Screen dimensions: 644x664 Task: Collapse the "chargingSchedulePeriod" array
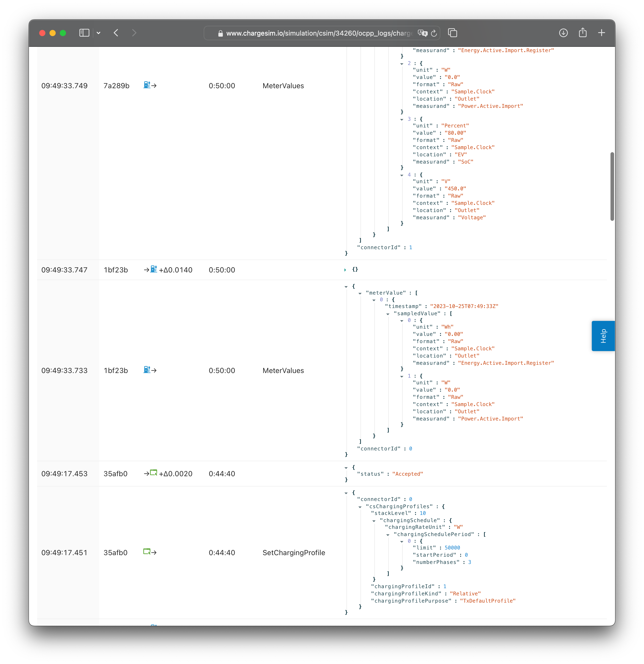click(388, 535)
